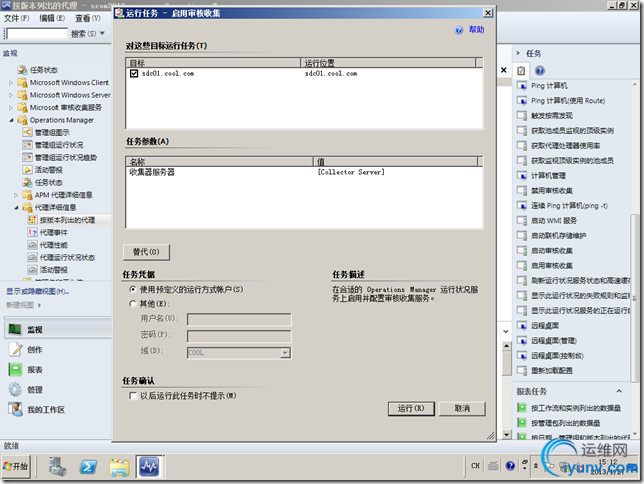Expand the 任务 pane header arrow

click(x=518, y=53)
